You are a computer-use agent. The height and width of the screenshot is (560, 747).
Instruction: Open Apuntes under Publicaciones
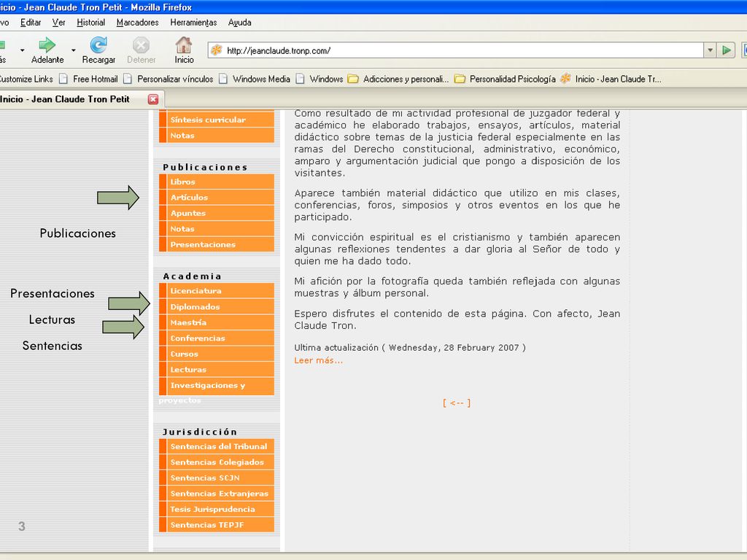(217, 213)
